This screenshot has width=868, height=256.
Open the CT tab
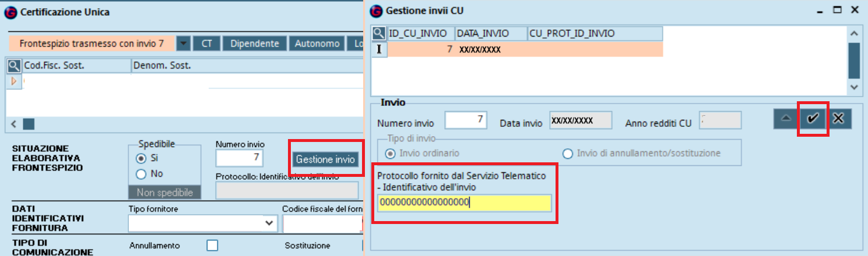click(x=206, y=44)
